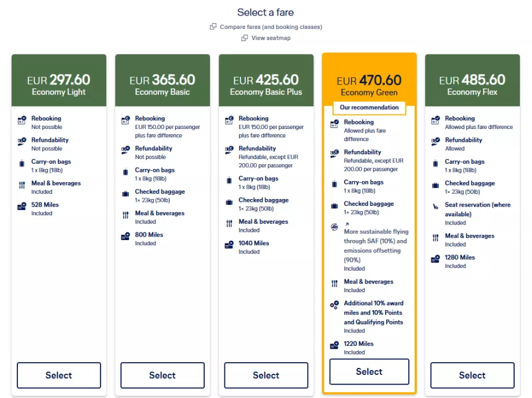Click the 1220 Miles icon in Economy Green
532x398 pixels.
[334, 346]
